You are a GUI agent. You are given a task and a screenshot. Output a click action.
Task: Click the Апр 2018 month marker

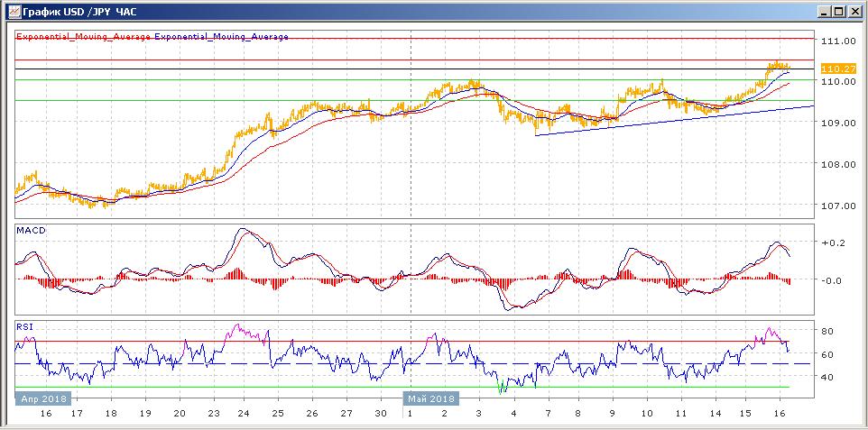43,398
